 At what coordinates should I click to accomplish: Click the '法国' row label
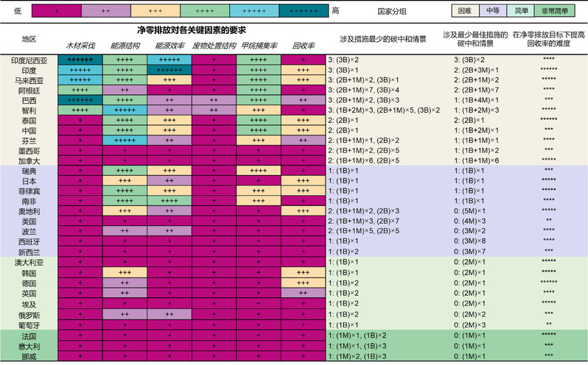[x=29, y=334]
